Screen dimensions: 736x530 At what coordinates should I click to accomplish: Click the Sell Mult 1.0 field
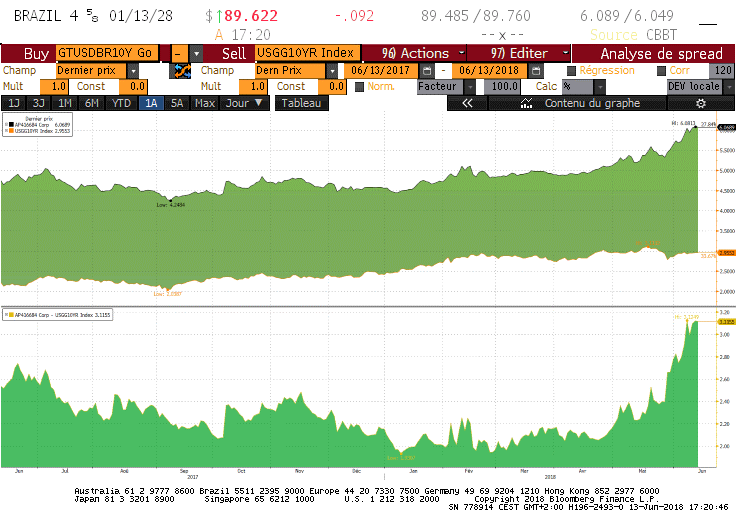(253, 87)
